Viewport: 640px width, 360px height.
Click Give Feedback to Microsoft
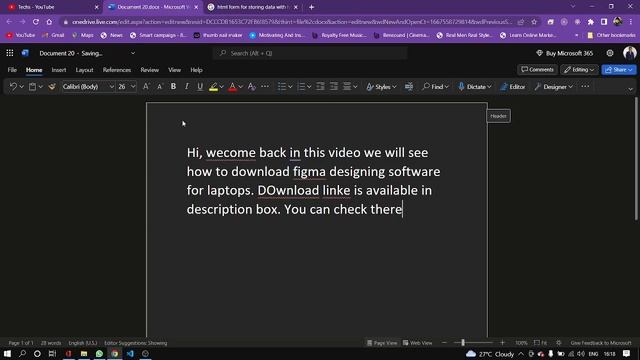point(601,343)
